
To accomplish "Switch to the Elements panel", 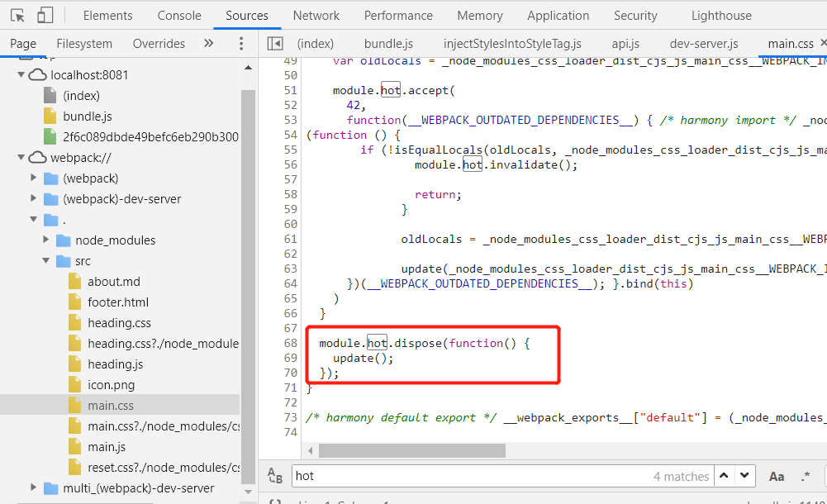I will point(107,16).
